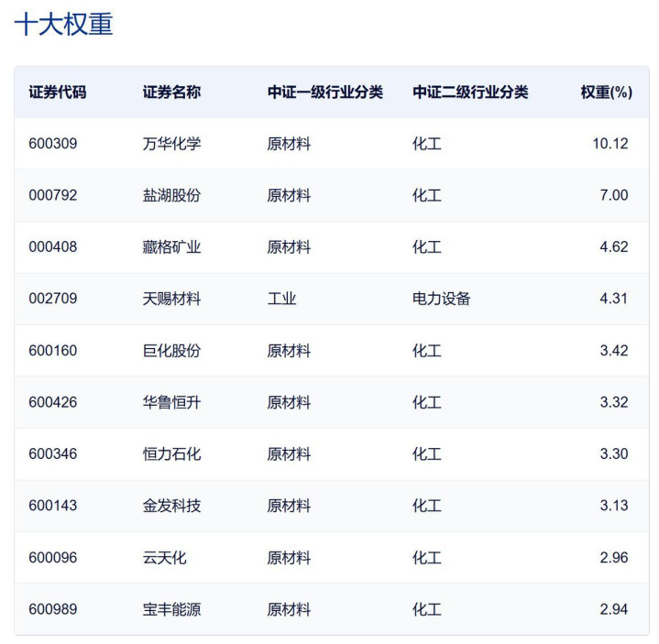Click 原材料 in the 盐湖股份 row

(x=289, y=195)
